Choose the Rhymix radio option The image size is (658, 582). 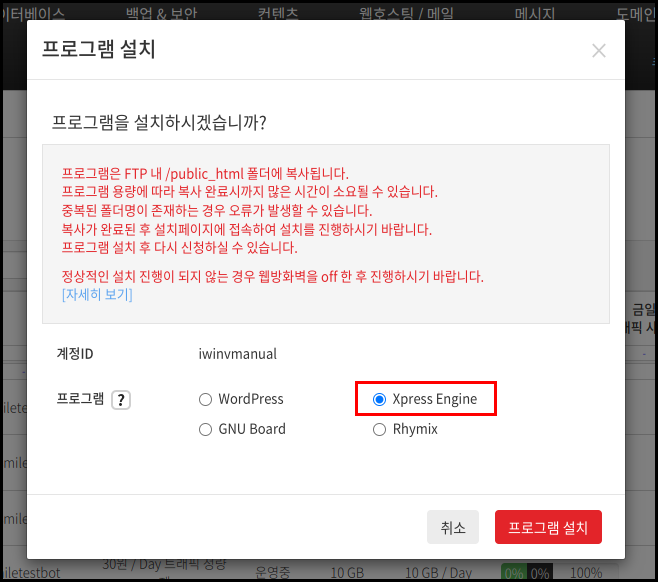coord(379,429)
